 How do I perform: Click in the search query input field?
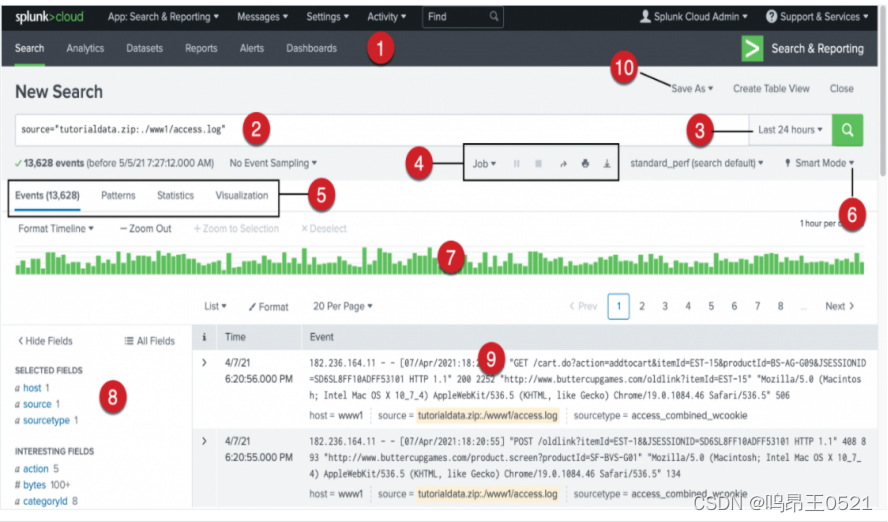point(382,130)
